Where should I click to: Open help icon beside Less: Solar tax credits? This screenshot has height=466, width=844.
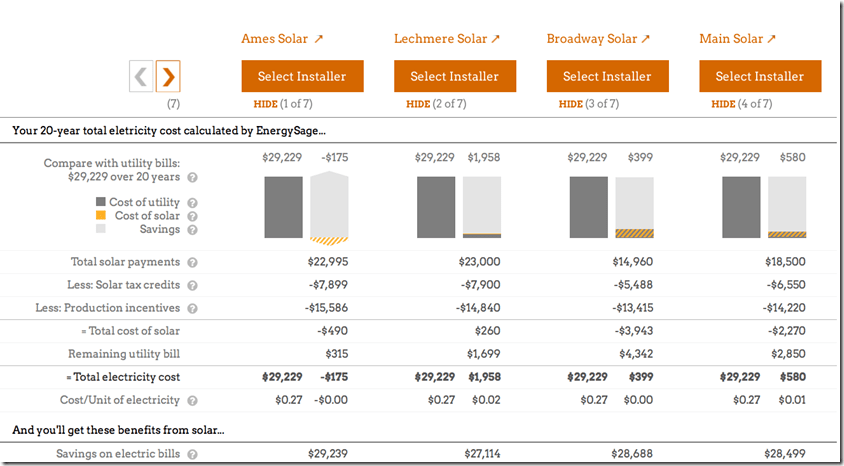point(192,285)
